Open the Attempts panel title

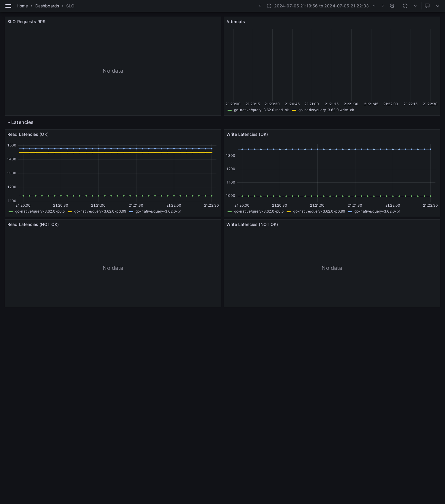236,22
